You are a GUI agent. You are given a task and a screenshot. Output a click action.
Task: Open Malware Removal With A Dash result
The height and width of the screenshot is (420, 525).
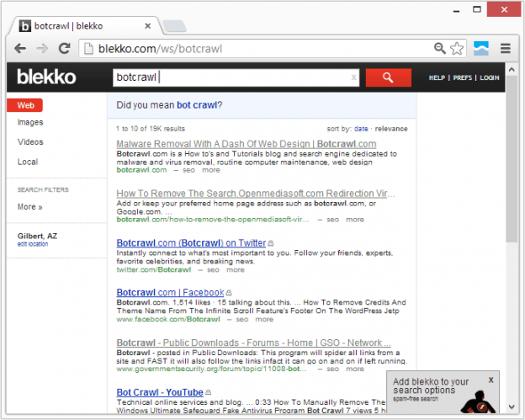tap(247, 144)
